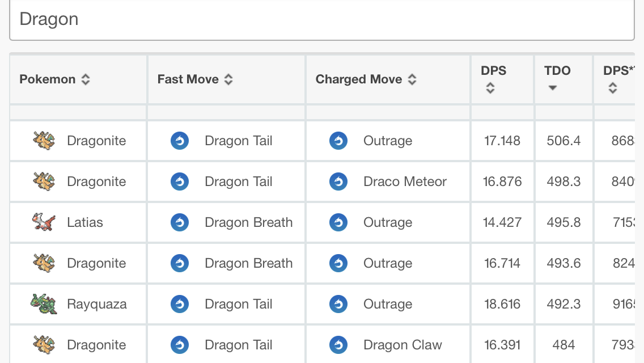Click the Rayquaza sprite icon
Viewport: 644px width, 363px height.
coord(44,304)
